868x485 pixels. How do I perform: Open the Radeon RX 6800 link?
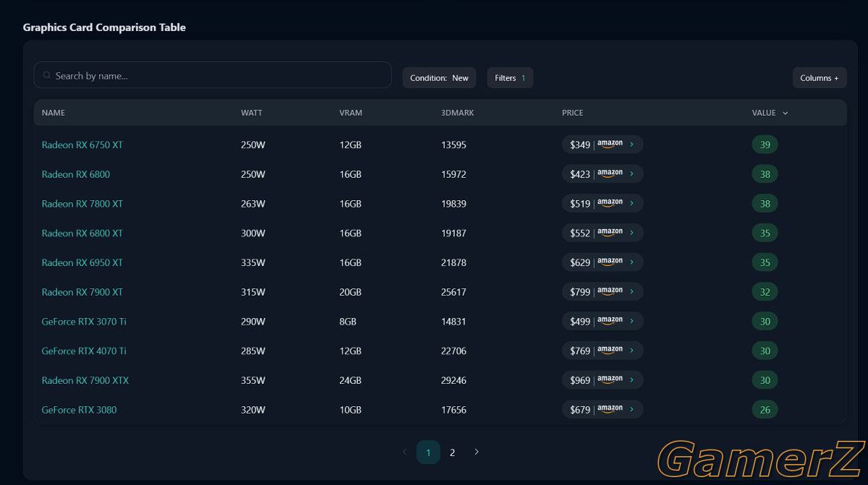point(76,174)
